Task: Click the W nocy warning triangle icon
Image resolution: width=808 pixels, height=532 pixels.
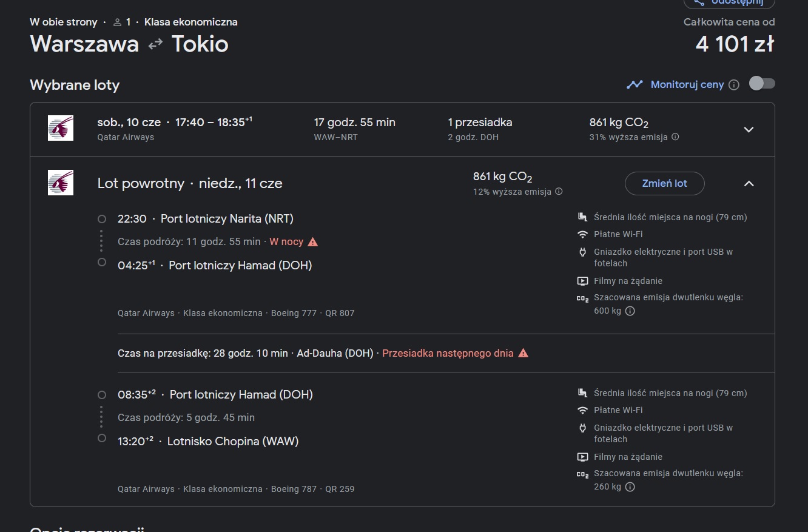Action: [x=313, y=242]
